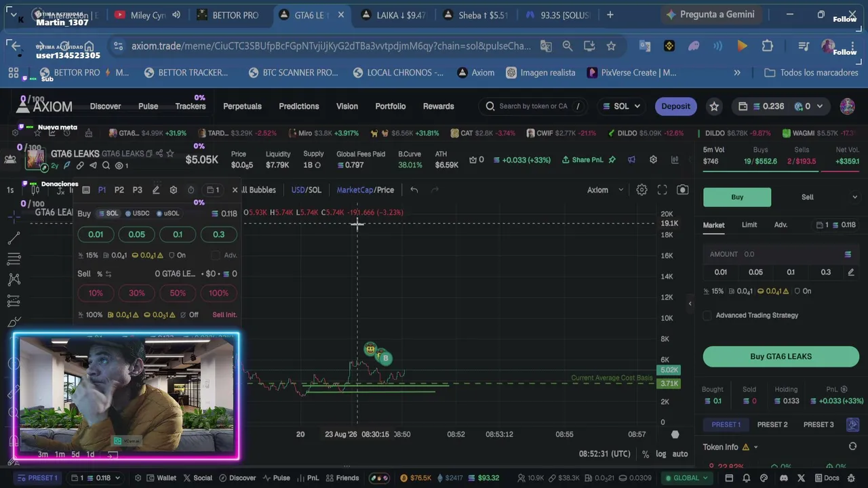This screenshot has height=488, width=868.
Task: Open notifications bell in bottom bar
Action: coord(746,478)
